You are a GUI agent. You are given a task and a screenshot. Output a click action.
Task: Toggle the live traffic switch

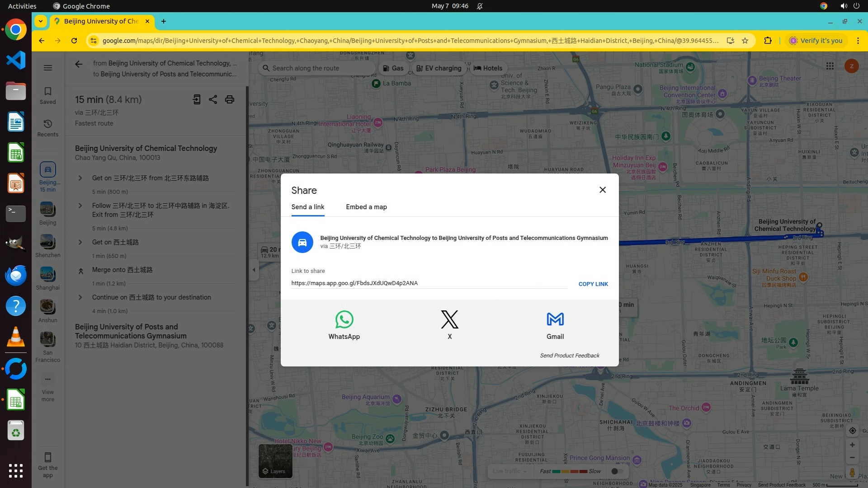617,471
